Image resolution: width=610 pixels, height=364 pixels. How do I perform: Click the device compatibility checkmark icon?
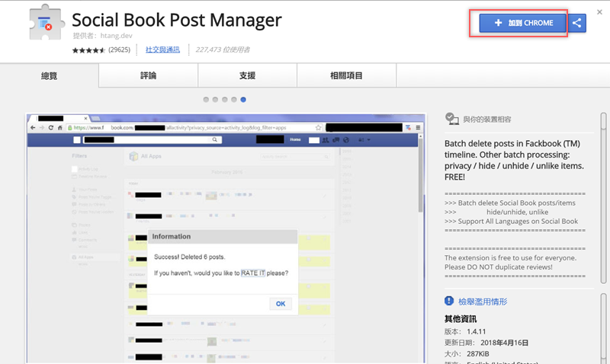[451, 119]
